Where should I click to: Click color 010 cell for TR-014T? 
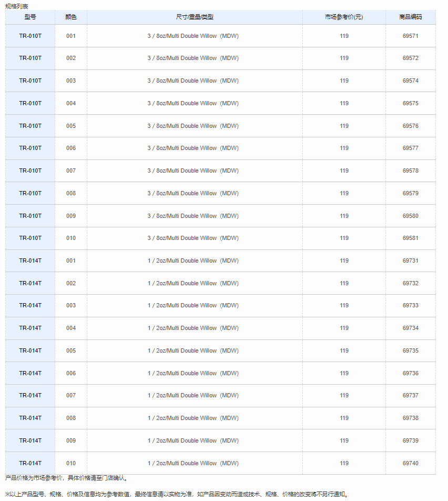71,463
